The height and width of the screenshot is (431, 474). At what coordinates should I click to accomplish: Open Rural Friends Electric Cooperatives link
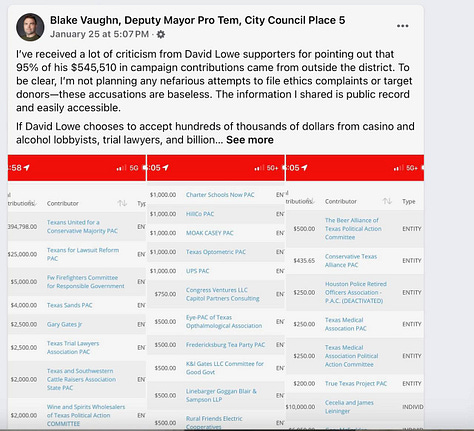pyautogui.click(x=214, y=422)
